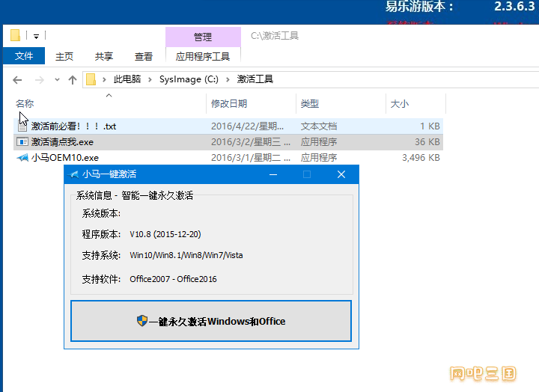This screenshot has width=539, height=392.
Task: Click the 2016/3/1 modified date cell
Action: pos(251,158)
